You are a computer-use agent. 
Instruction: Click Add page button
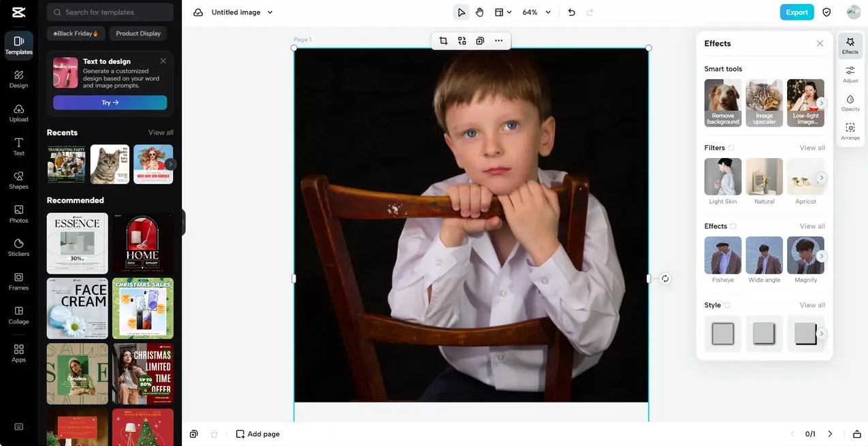(x=257, y=434)
